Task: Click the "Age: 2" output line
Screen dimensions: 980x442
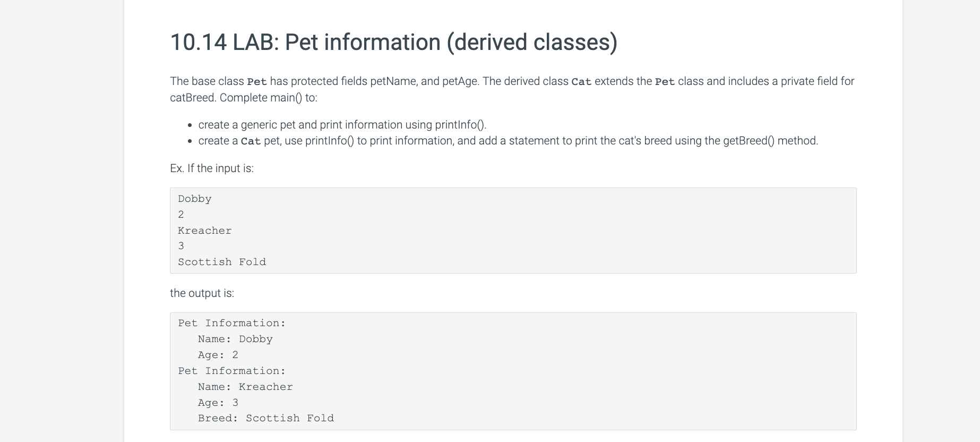Action: pyautogui.click(x=218, y=355)
